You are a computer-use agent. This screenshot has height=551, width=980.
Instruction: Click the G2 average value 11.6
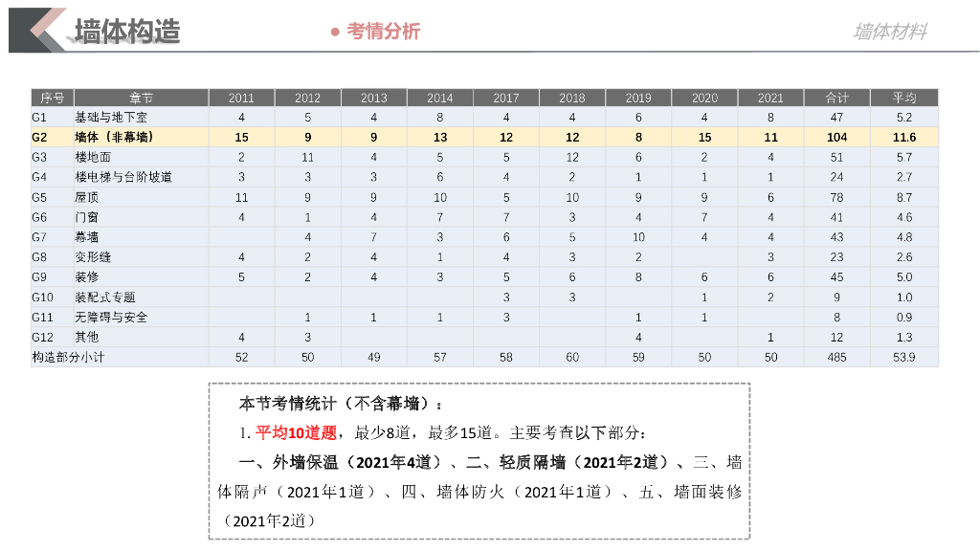904,137
